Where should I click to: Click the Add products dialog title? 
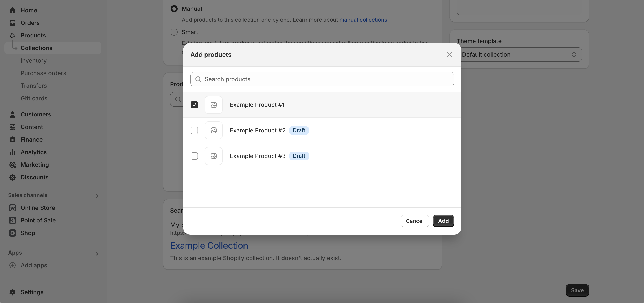[211, 55]
